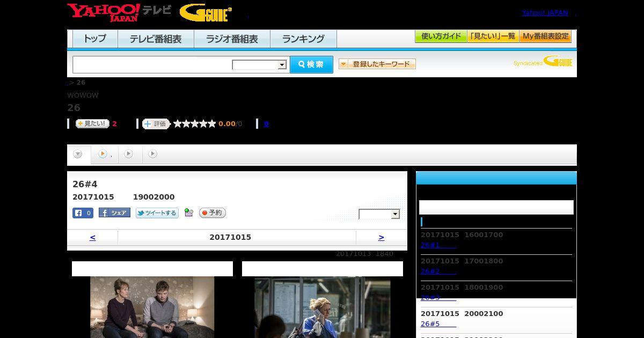
Task: Expand the 登録したキーワード dropdown
Action: pos(377,64)
